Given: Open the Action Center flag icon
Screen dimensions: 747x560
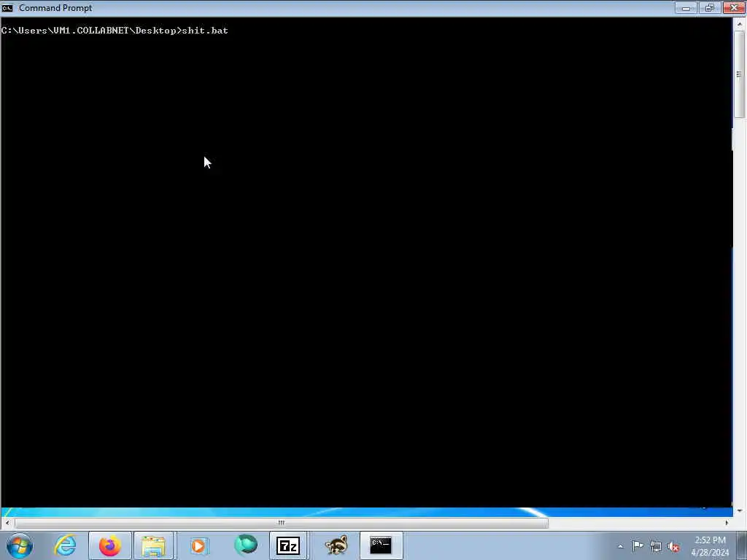Looking at the screenshot, I should pos(638,545).
